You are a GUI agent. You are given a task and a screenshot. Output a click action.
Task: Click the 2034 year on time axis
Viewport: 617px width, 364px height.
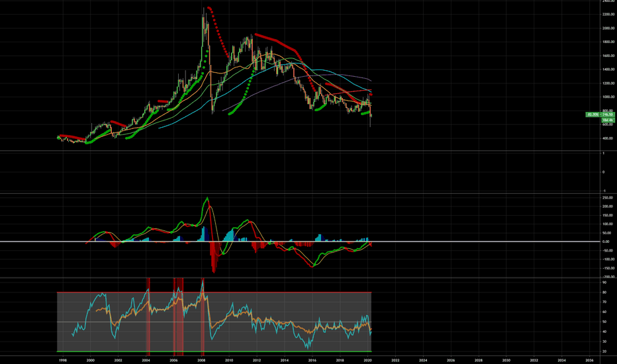pyautogui.click(x=562, y=360)
